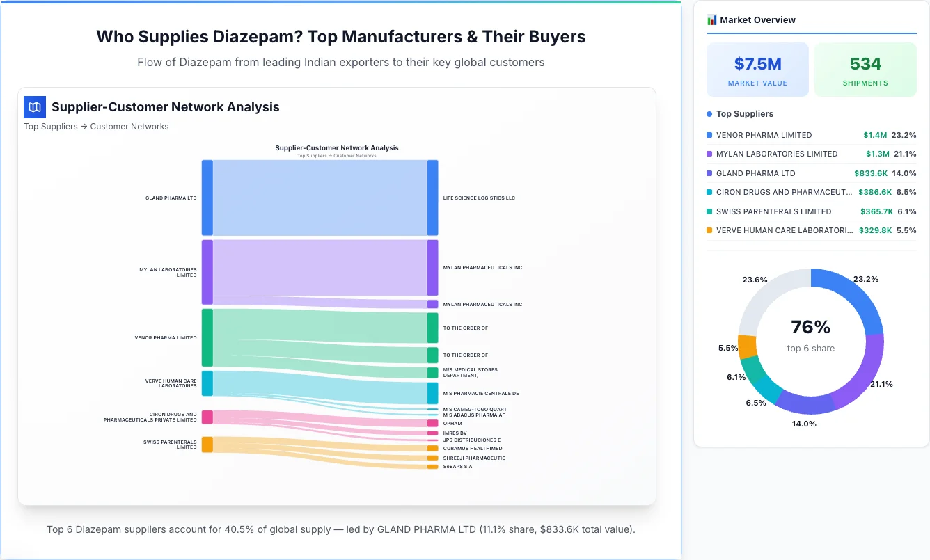Click the OPHAM customer node

[433, 423]
